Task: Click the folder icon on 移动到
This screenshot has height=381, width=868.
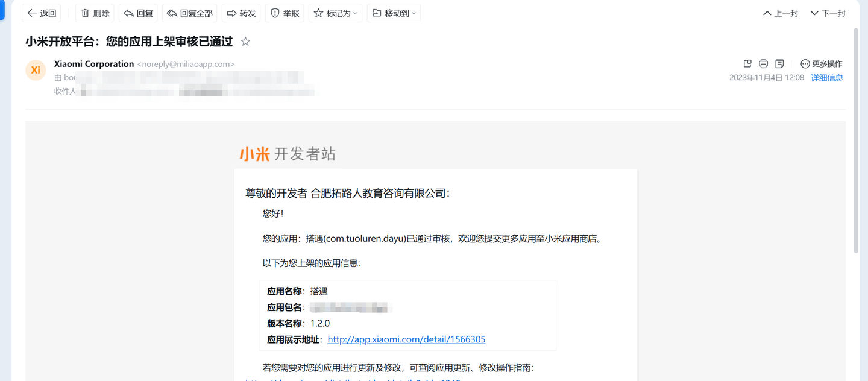Action: pyautogui.click(x=377, y=13)
